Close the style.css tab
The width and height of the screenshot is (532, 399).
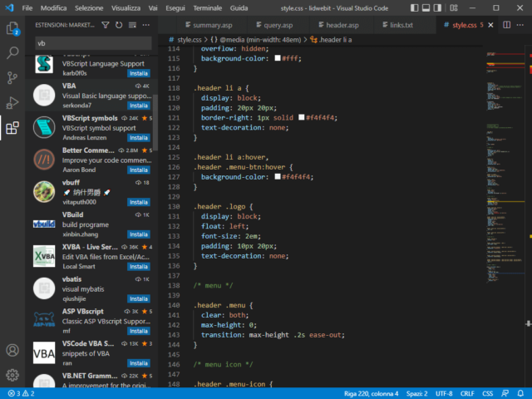point(490,25)
